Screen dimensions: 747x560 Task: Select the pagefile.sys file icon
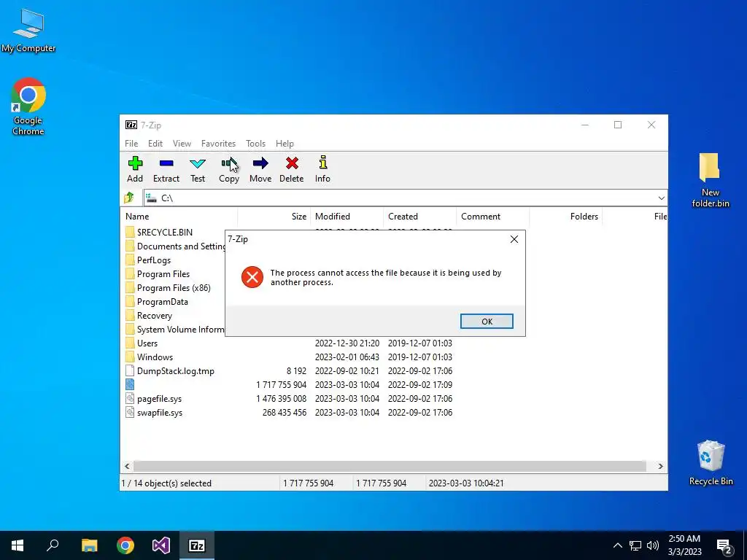point(130,399)
